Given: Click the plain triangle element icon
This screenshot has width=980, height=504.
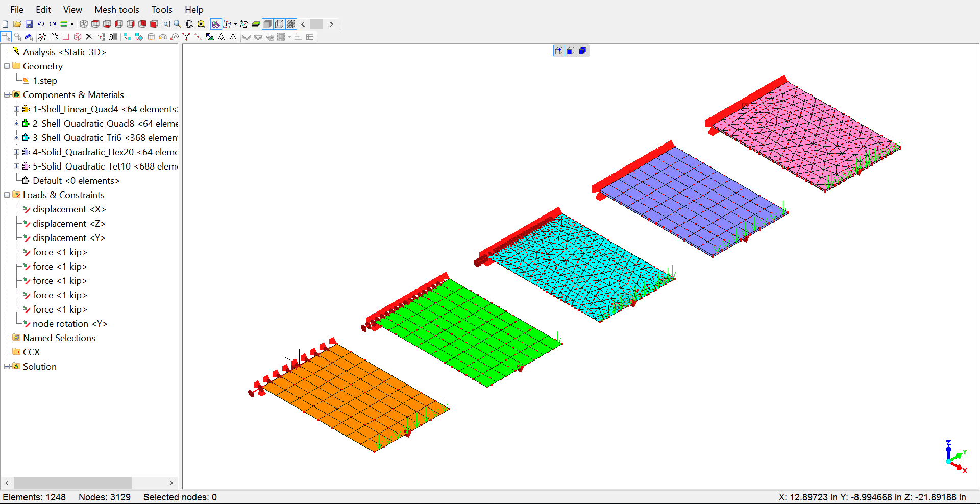Looking at the screenshot, I should point(233,37).
